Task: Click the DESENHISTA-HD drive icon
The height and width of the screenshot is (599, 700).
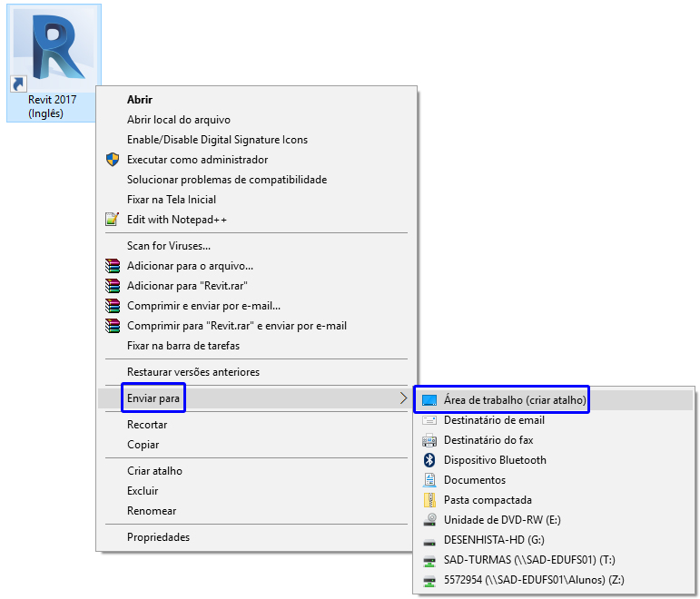Action: (x=429, y=542)
